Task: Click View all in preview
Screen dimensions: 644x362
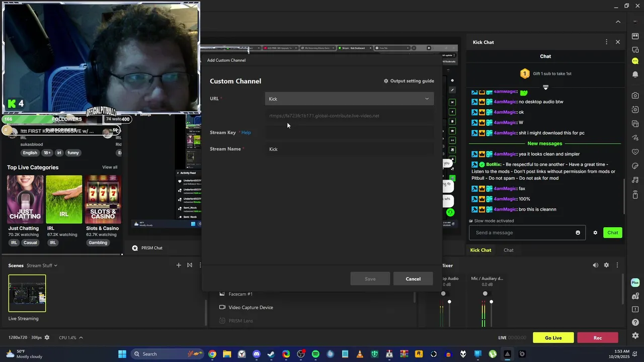Action: tap(110, 167)
